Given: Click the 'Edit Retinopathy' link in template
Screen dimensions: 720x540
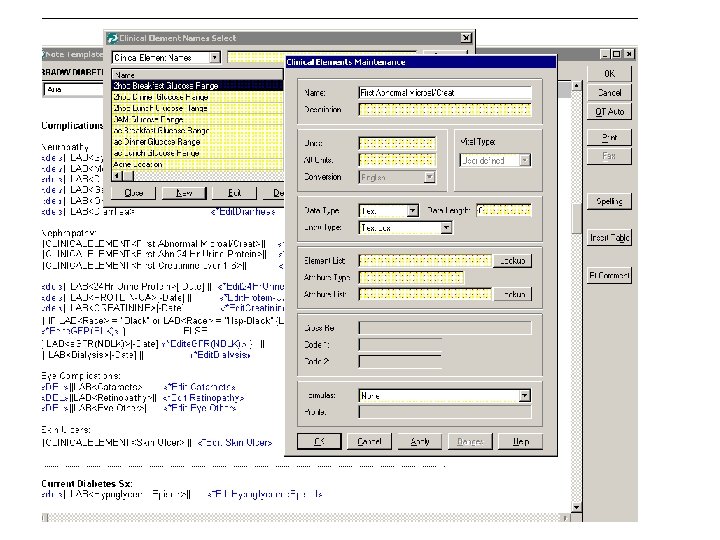Looking at the screenshot, I should 203,398.
